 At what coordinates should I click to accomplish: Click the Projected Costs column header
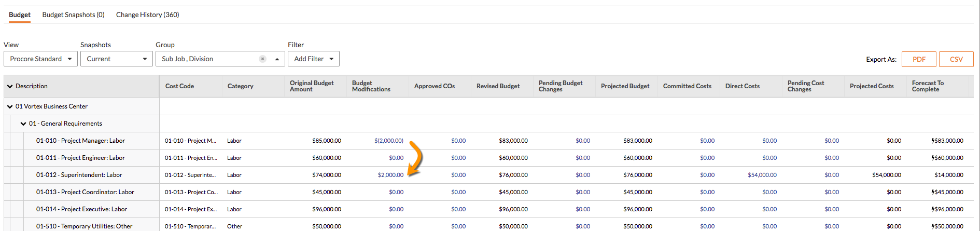point(872,86)
